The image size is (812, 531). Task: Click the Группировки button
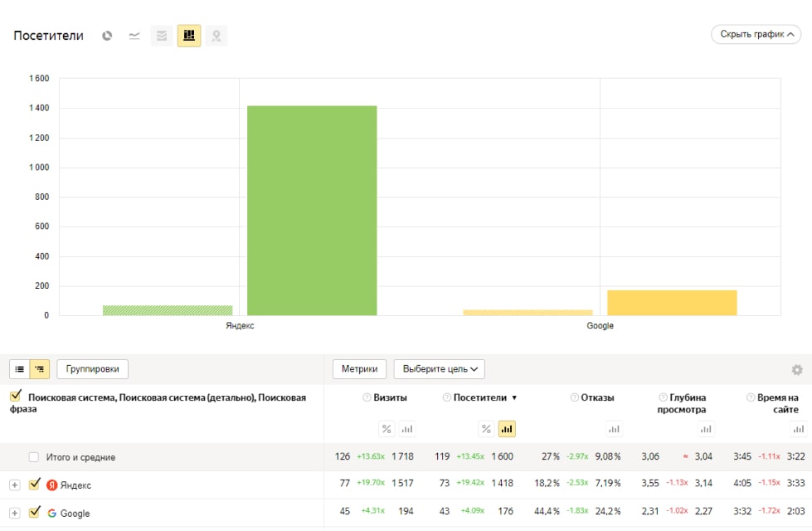pyautogui.click(x=92, y=369)
